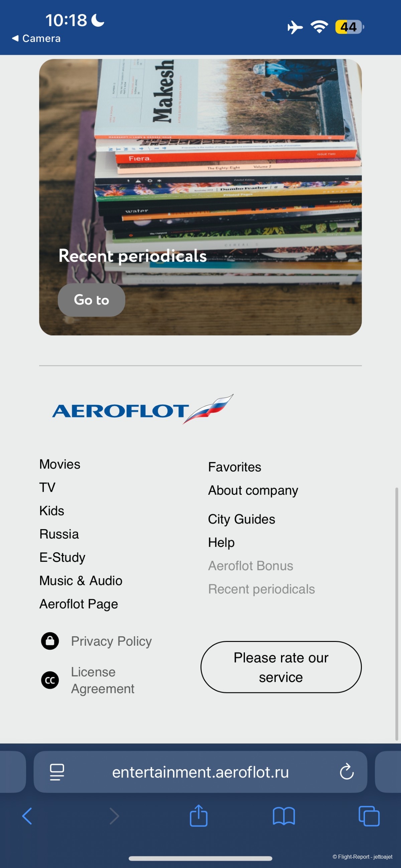
Task: Tap the entertainment.aeroflot.ru address field
Action: (x=200, y=772)
